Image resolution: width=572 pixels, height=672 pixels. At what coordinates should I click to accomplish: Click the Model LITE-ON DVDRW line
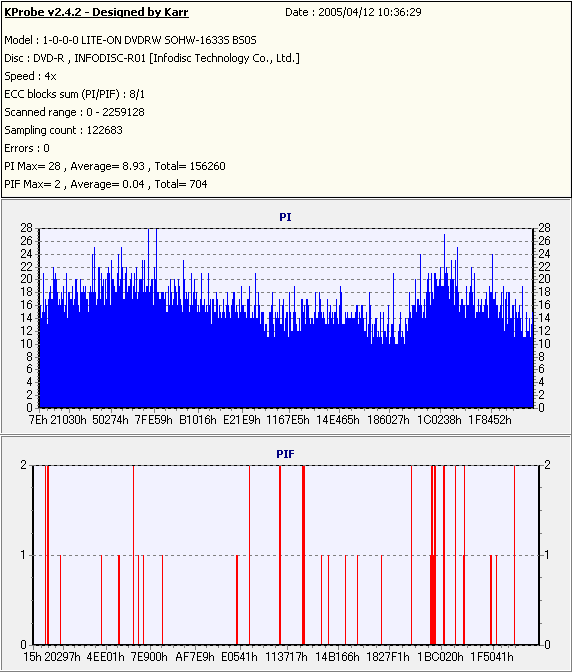[130, 40]
